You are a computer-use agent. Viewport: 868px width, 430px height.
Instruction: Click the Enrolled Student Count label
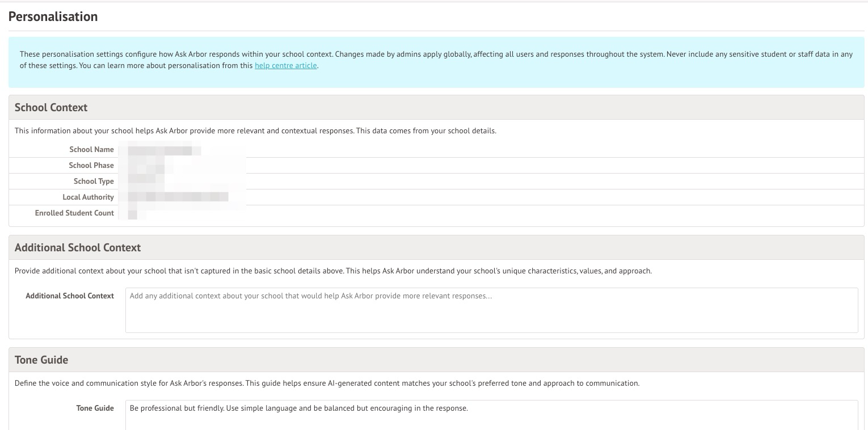pyautogui.click(x=74, y=213)
